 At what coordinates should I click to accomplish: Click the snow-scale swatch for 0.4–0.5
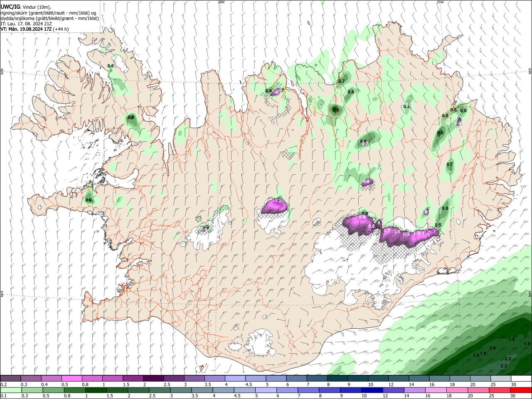[x=52, y=379]
